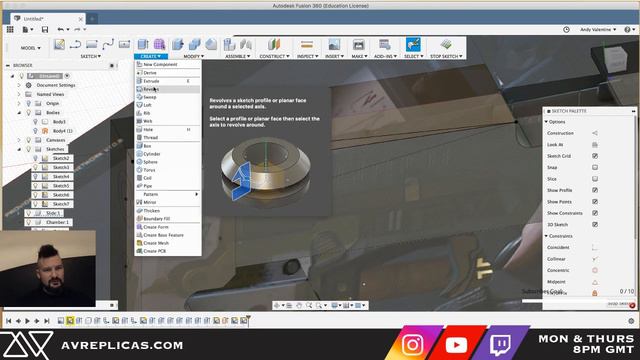
Task: Choose Thread from the Create menu
Action: click(x=168, y=138)
